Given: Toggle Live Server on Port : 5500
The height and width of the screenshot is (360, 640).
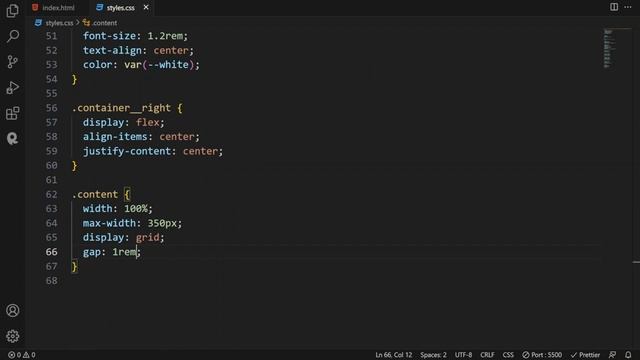Looking at the screenshot, I should 542,355.
